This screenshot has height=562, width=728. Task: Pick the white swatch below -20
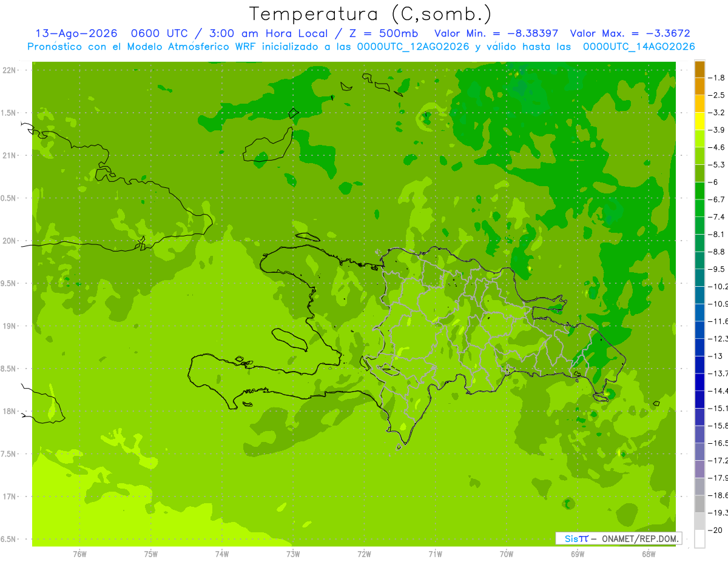point(699,539)
